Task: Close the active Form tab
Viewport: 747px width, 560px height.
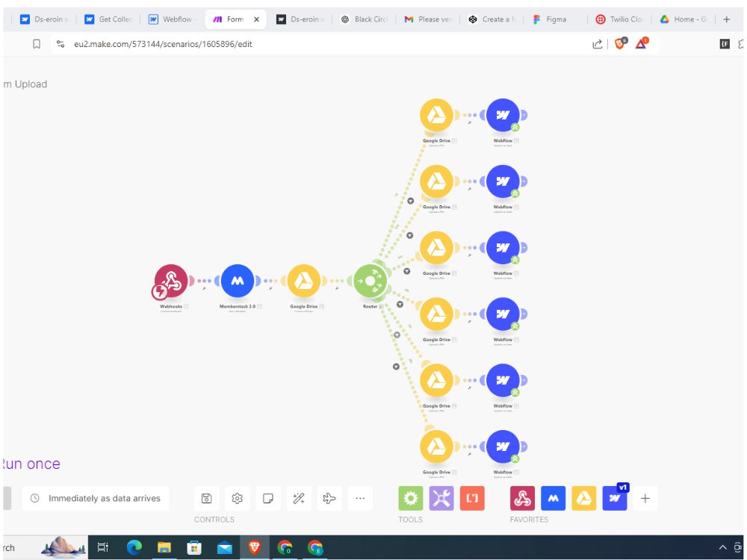Action: point(256,19)
